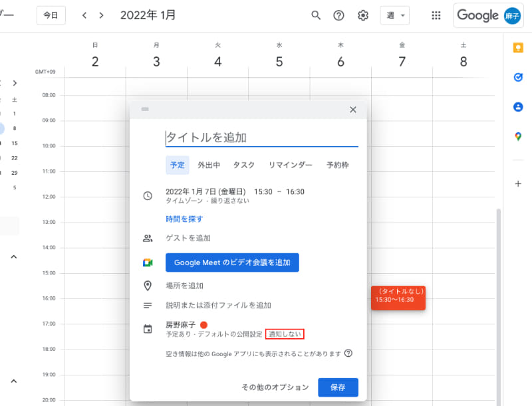Open the Google apps launcher grid

point(436,15)
